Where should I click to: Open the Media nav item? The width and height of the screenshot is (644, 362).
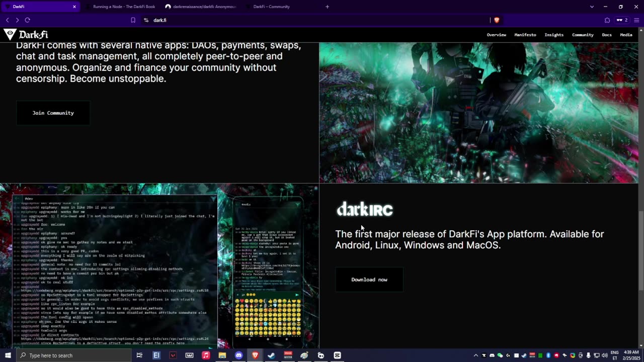(626, 35)
